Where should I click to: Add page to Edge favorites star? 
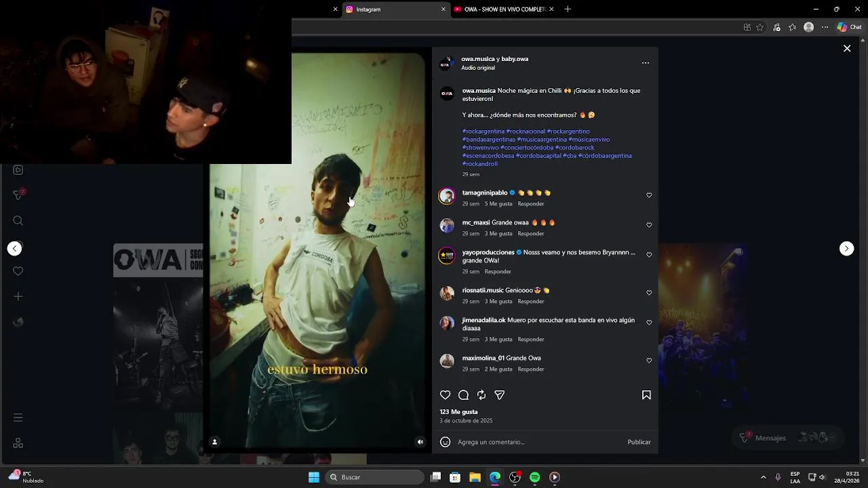(x=760, y=27)
